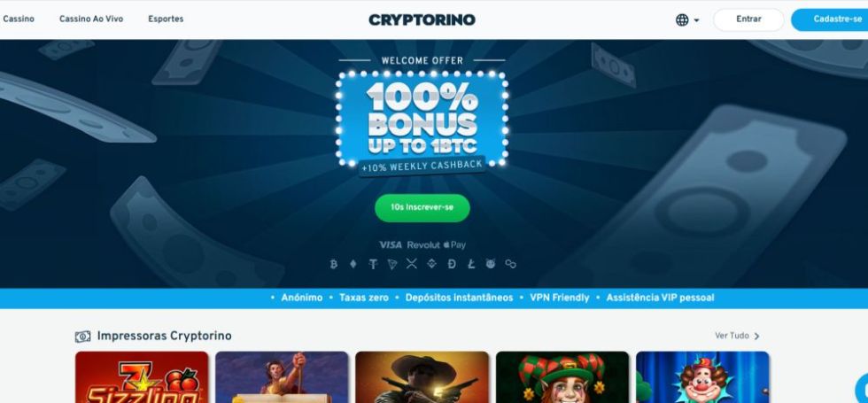
Task: Open the Sizzling game thumbnail
Action: pyautogui.click(x=142, y=377)
